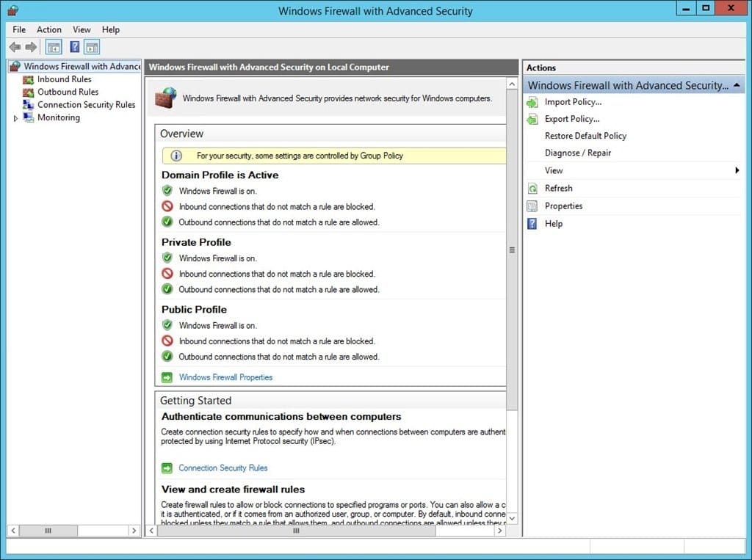Click the center pane horizontal scroll left arrow
Viewport: 752px width, 560px height.
coord(151,531)
